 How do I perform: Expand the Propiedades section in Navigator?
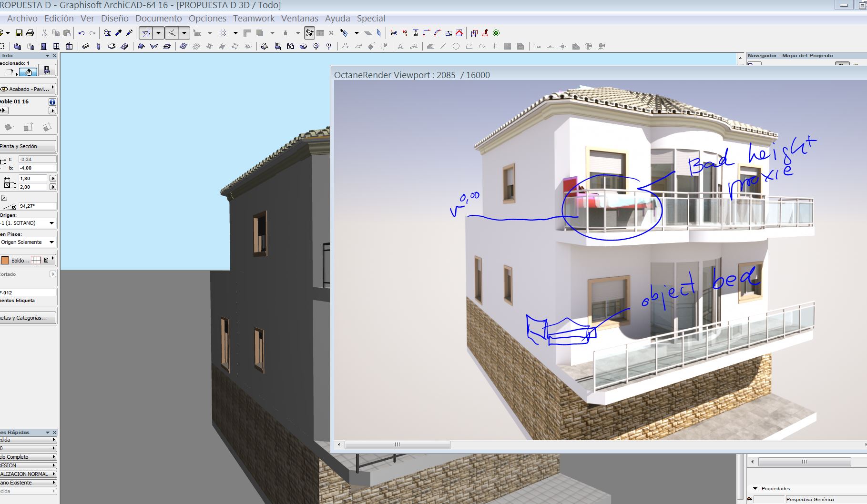[755, 488]
